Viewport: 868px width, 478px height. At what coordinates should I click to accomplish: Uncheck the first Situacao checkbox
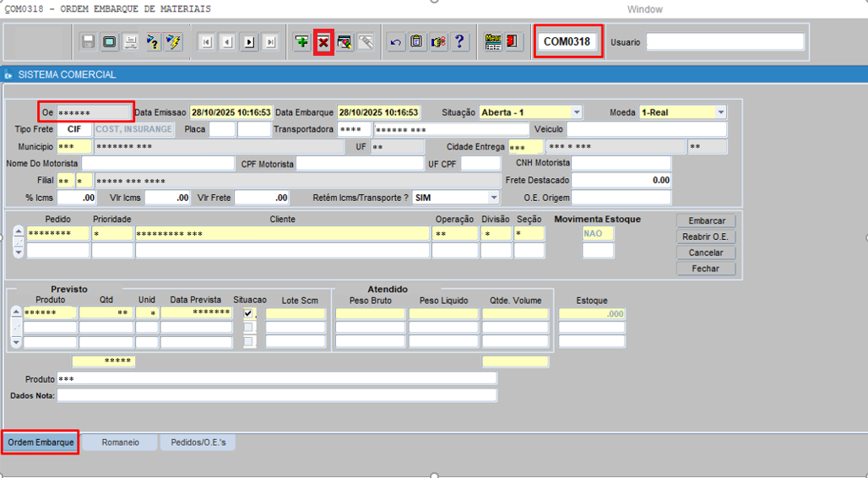(248, 313)
